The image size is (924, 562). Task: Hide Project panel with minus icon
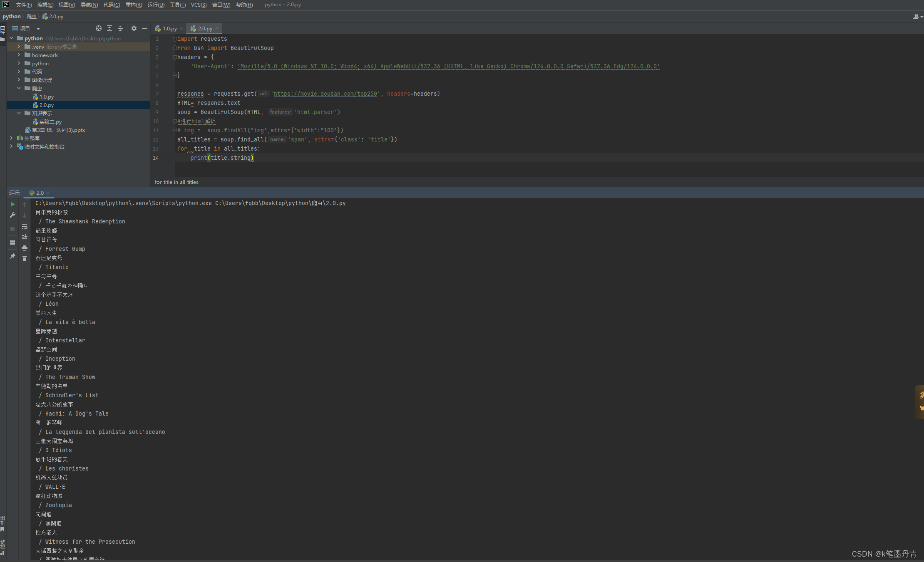(145, 28)
